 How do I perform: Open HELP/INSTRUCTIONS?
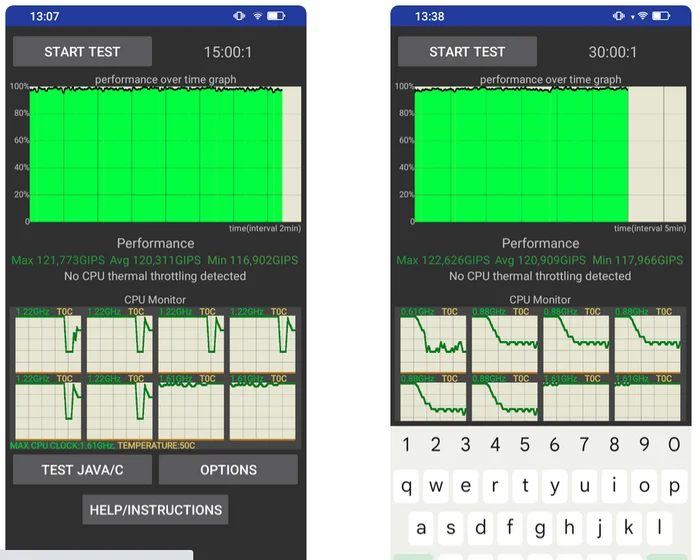pos(155,510)
